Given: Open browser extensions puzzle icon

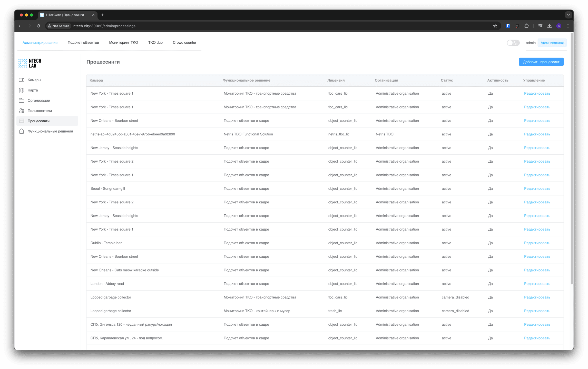Looking at the screenshot, I should [x=526, y=26].
